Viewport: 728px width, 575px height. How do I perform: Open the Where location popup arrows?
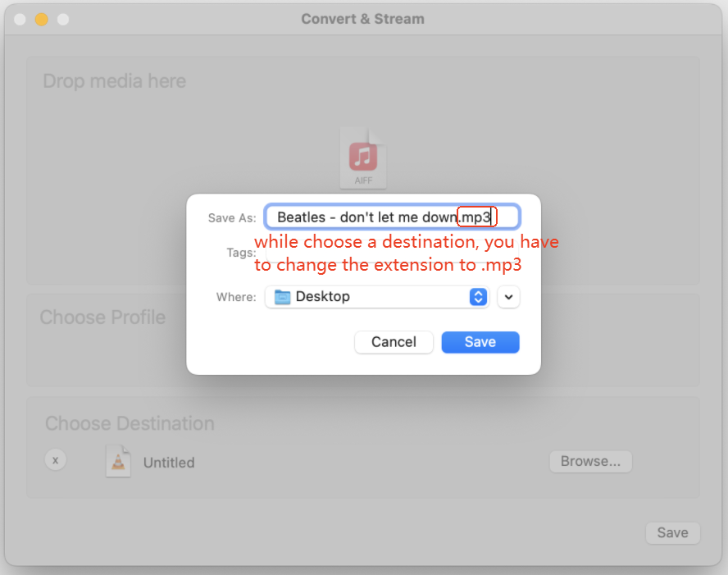478,297
